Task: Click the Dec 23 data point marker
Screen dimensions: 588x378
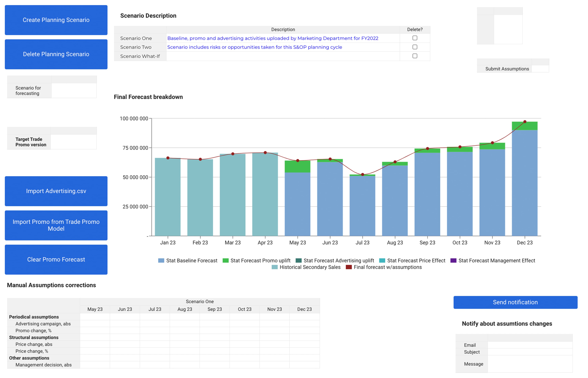Action: click(x=525, y=122)
